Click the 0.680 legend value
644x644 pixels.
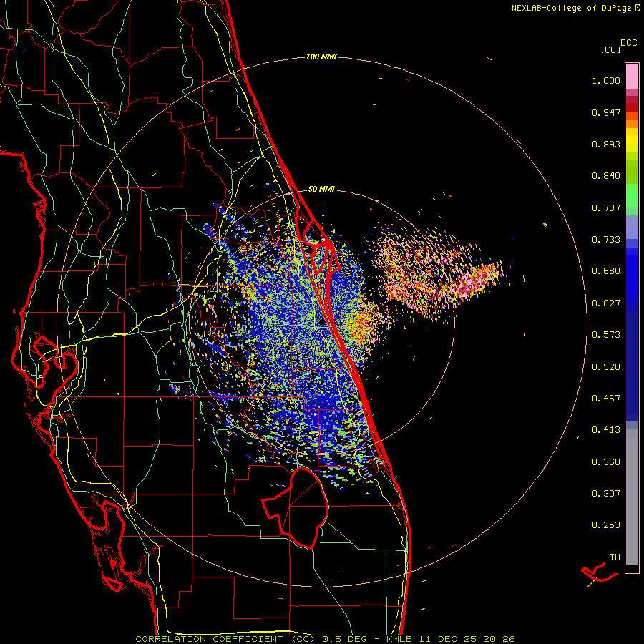[606, 271]
